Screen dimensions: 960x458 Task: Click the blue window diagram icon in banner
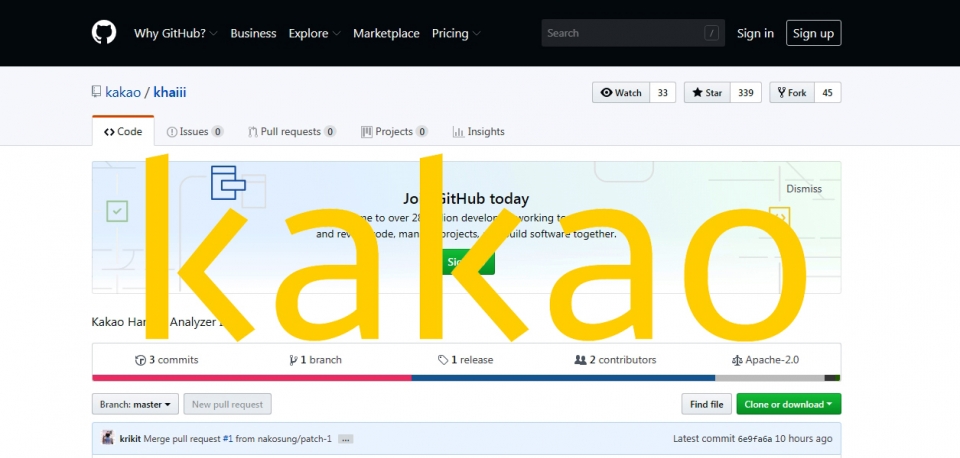(x=228, y=182)
